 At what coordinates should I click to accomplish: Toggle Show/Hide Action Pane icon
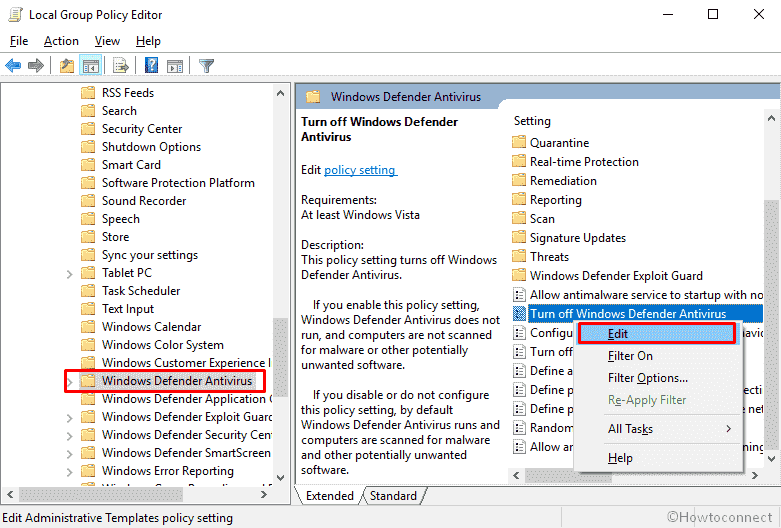175,65
